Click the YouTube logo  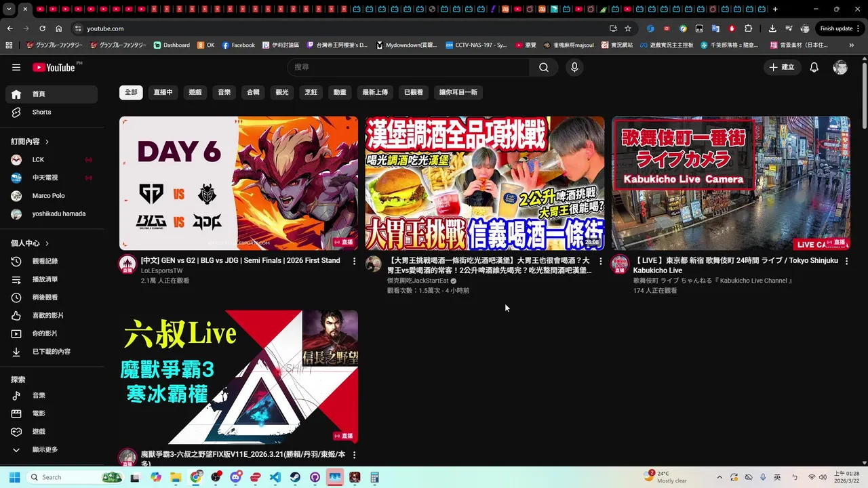coord(54,67)
